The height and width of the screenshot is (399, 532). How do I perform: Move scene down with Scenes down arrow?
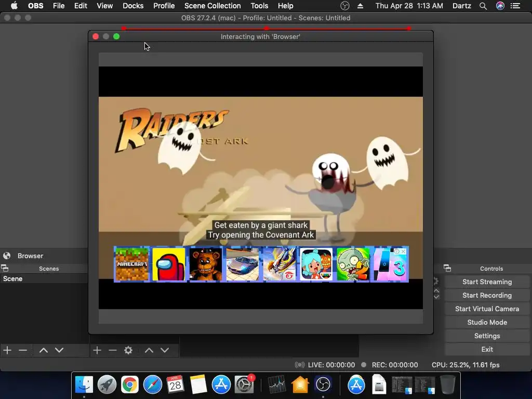pos(59,350)
